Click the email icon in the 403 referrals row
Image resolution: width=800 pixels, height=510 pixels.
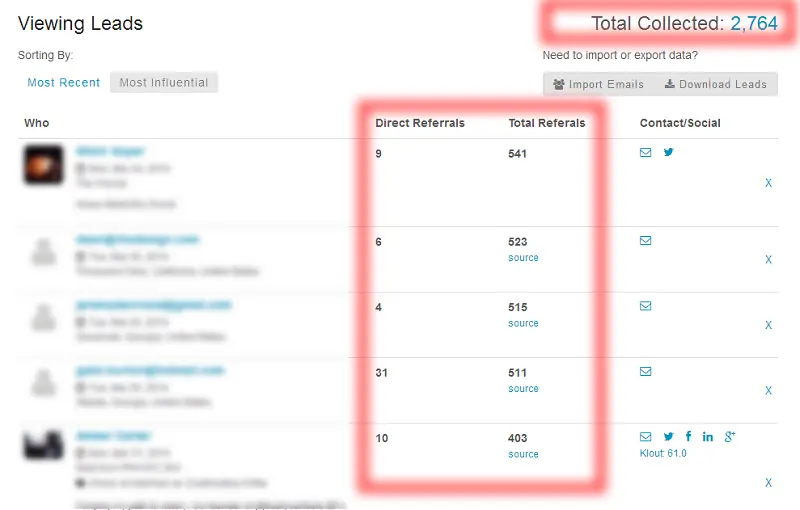645,437
